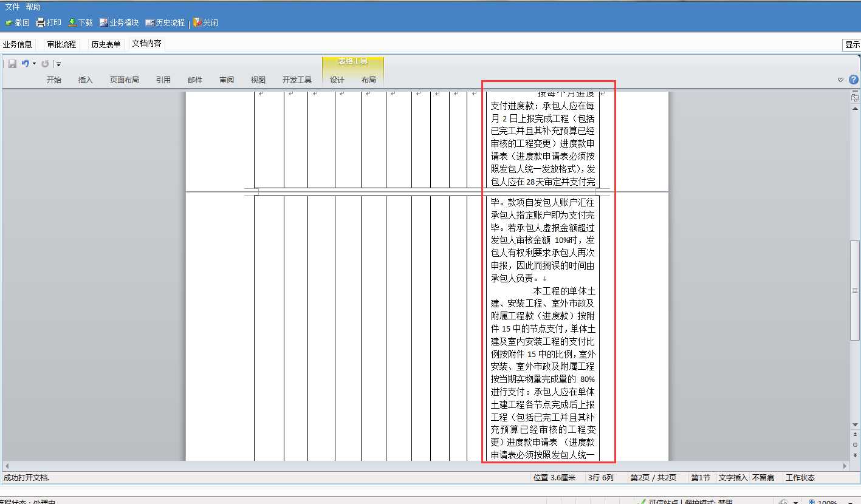The width and height of the screenshot is (861, 504).
Task: Click text 本工程的单体土 in the cell
Action: (564, 291)
